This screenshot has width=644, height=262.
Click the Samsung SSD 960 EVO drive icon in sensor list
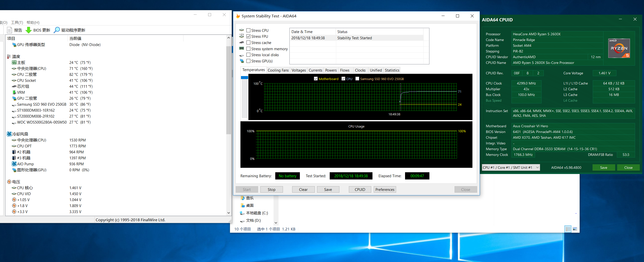pyautogui.click(x=14, y=104)
